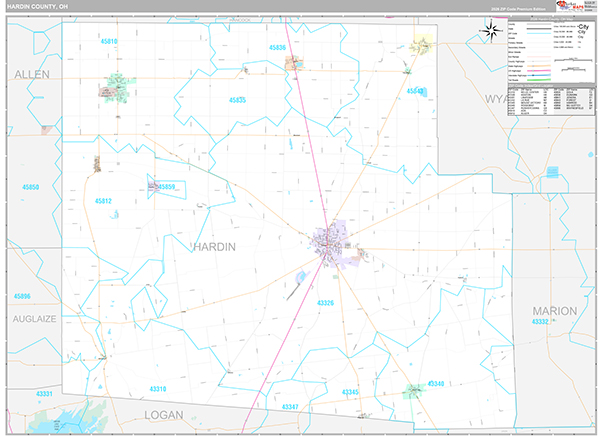Click the ZIP code index table in the legend
600x436 pixels.
point(551,101)
